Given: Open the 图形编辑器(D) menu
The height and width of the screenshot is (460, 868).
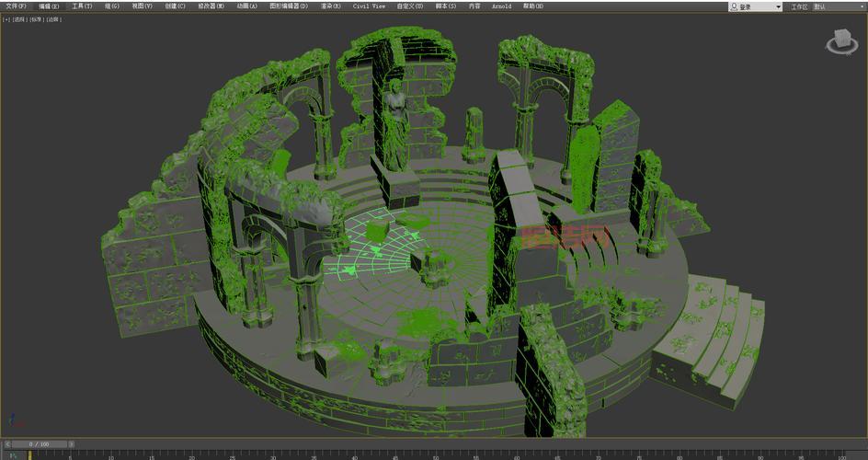Looking at the screenshot, I should click(289, 6).
